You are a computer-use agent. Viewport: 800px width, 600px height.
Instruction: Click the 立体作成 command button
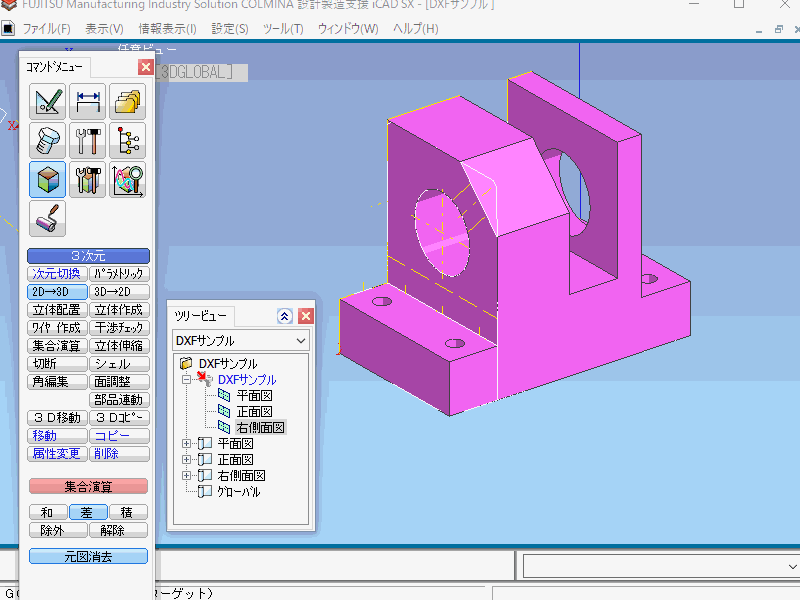(119, 309)
